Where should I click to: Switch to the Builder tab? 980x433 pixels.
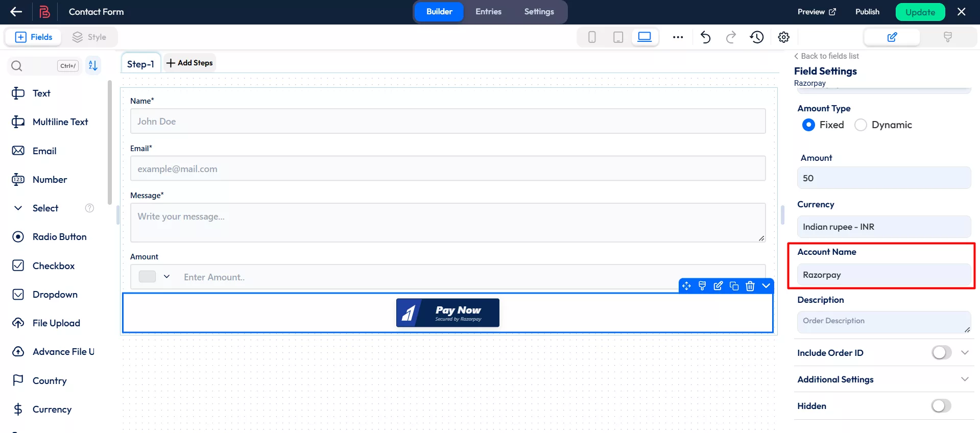(439, 12)
